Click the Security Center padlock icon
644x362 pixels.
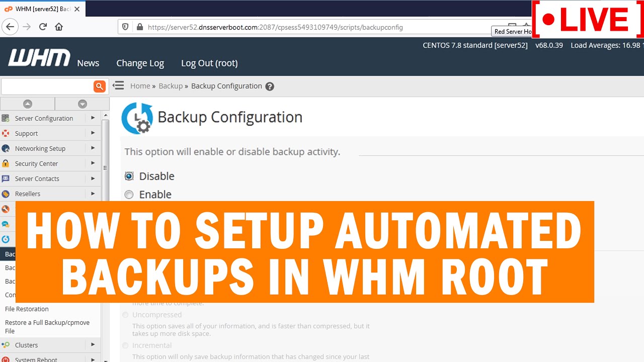[x=6, y=163]
